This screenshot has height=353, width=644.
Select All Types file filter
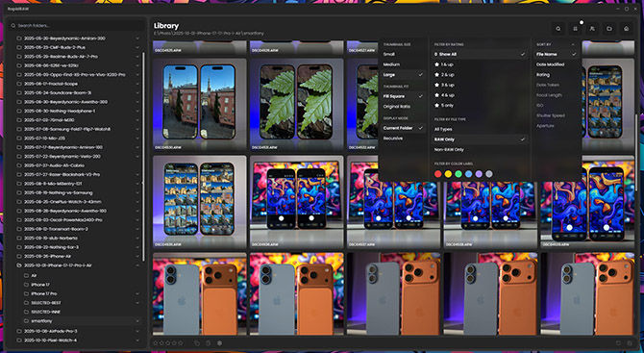click(480, 129)
